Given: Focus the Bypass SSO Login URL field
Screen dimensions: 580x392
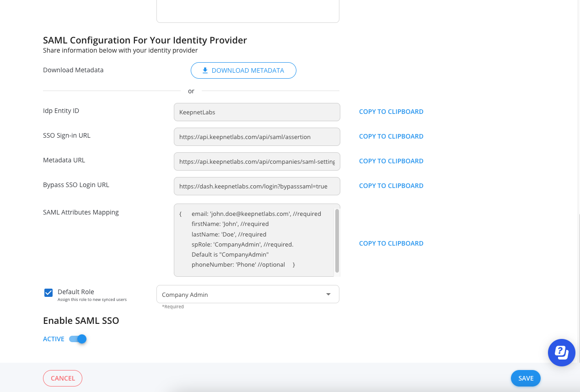Looking at the screenshot, I should click(257, 186).
